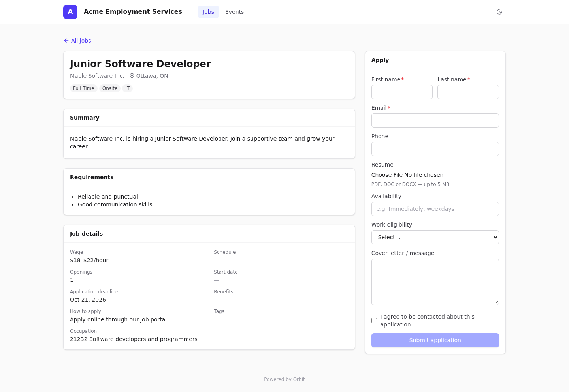This screenshot has width=569, height=392.
Task: Click the Junior Software Developer heading
Action: 140,64
